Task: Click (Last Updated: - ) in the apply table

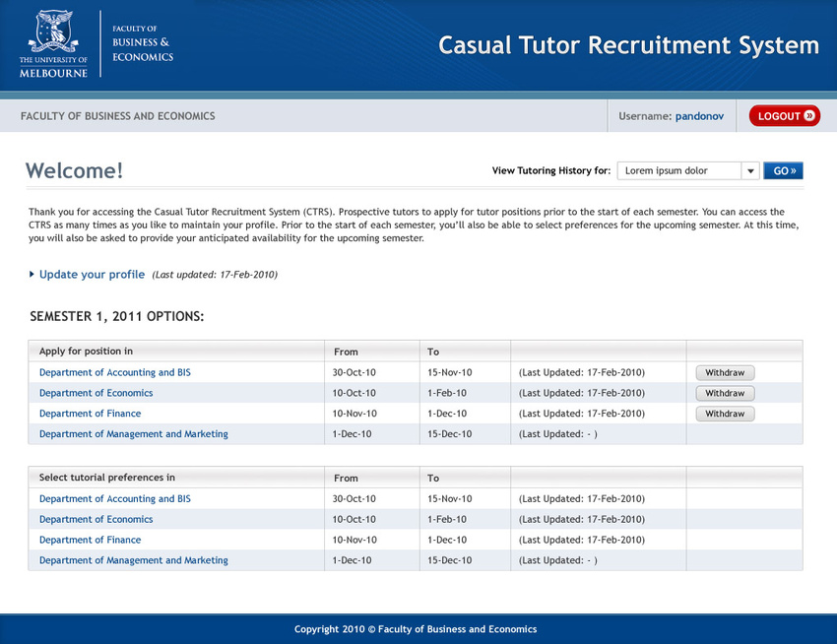Action: [x=557, y=434]
